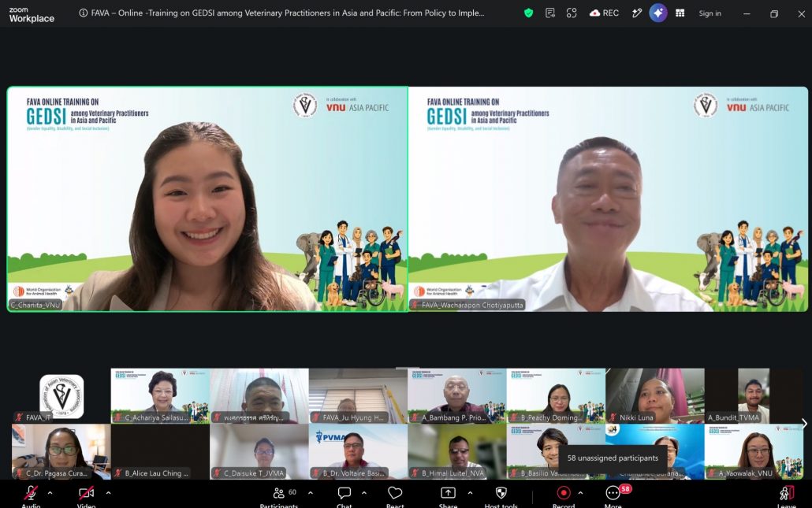
Task: Restore down the Zoom window
Action: [773, 14]
